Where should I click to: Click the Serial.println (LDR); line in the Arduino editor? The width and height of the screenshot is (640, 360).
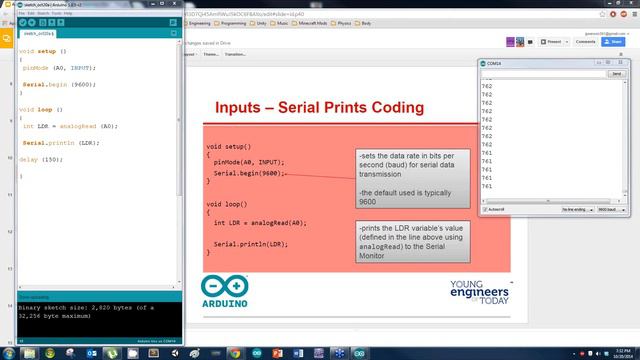click(x=61, y=143)
